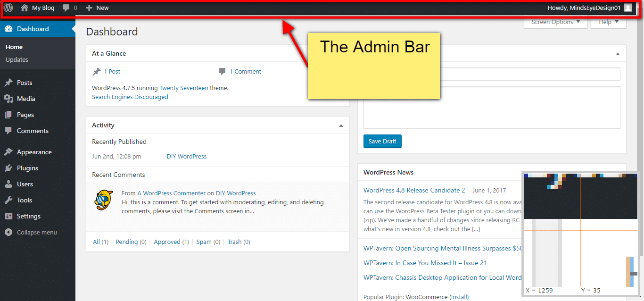
Task: Click the Dashboard gauge icon
Action: 8,29
